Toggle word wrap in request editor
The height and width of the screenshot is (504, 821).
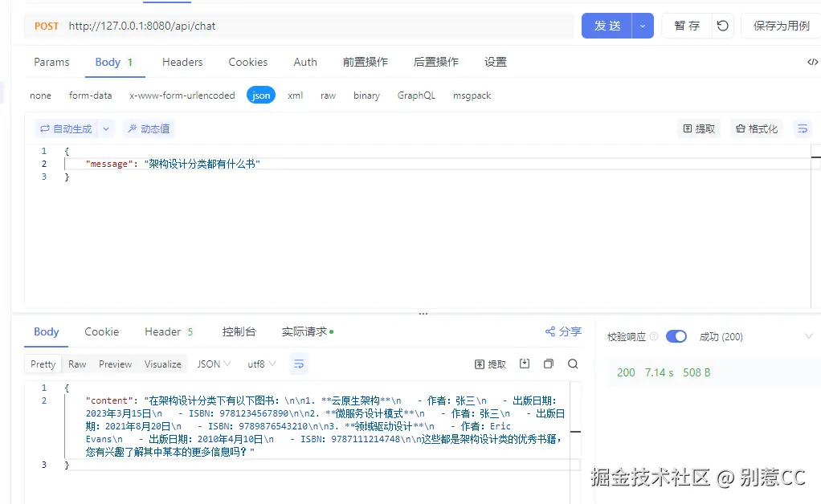point(803,128)
